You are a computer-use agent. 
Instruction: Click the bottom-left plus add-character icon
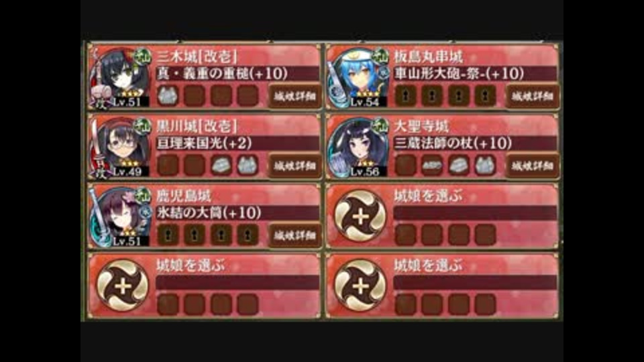click(x=122, y=286)
